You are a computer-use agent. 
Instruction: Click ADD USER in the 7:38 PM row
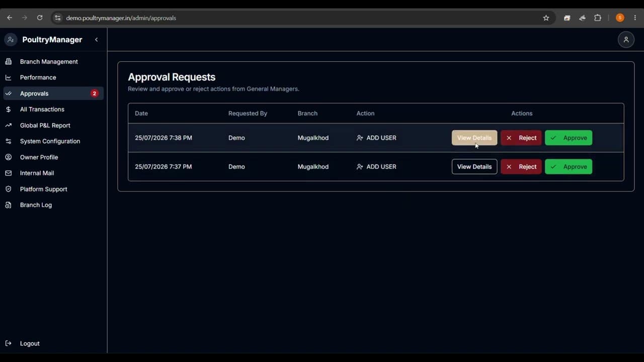point(376,138)
